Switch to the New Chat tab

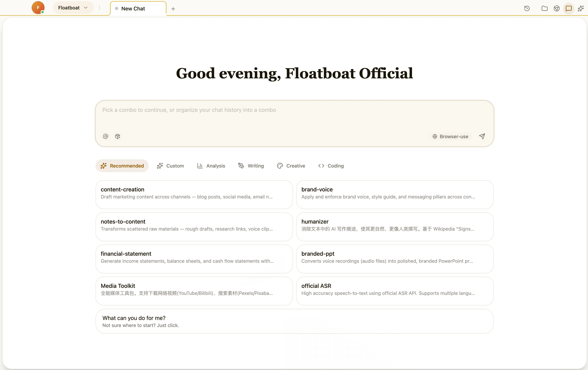click(138, 9)
